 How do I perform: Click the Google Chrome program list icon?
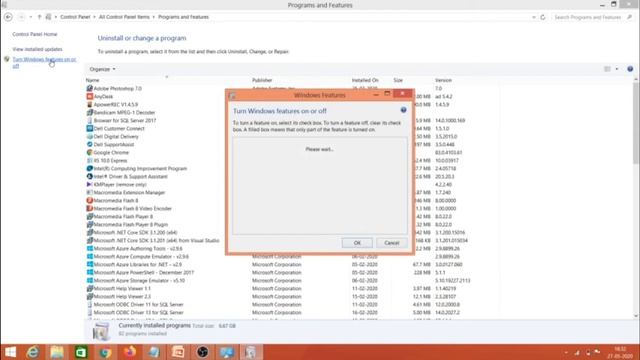(89, 152)
